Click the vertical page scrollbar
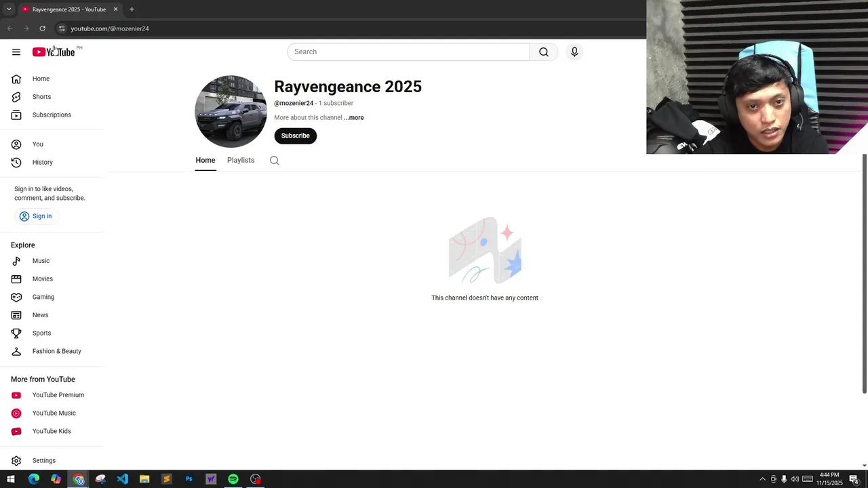Screen dimensions: 868x488 [x=864, y=273]
